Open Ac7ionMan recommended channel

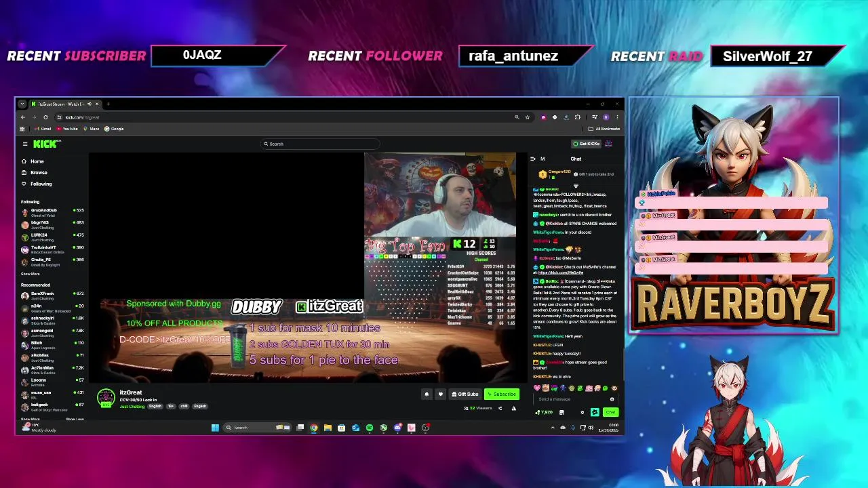53,369
